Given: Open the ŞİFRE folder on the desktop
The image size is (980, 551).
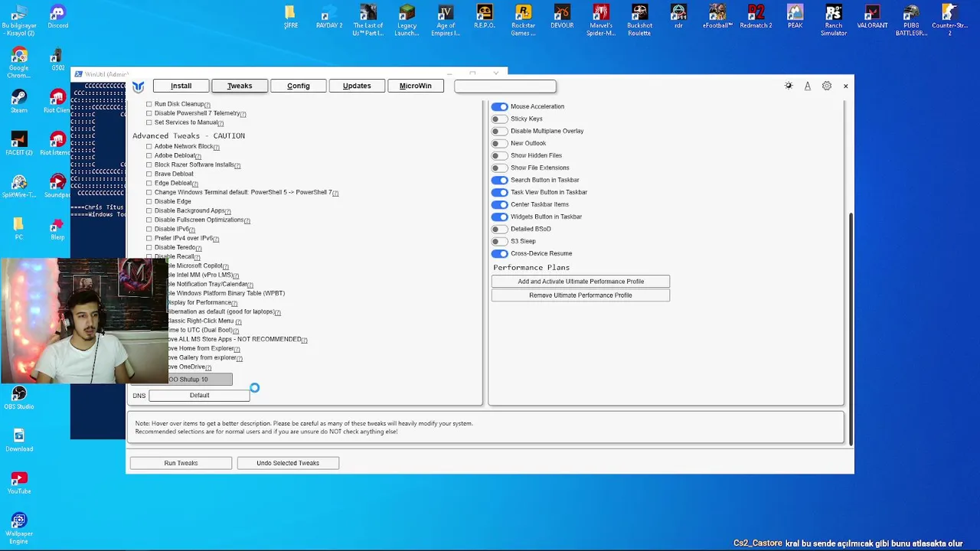Looking at the screenshot, I should tap(290, 17).
